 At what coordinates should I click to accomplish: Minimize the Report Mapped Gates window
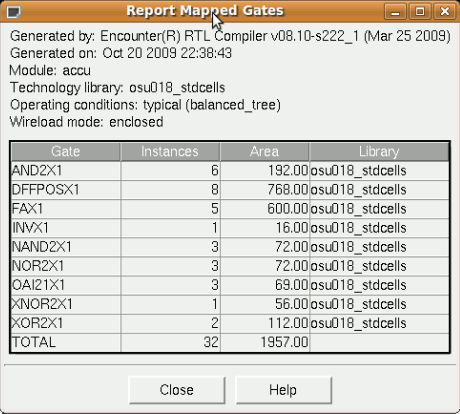pyautogui.click(x=395, y=12)
